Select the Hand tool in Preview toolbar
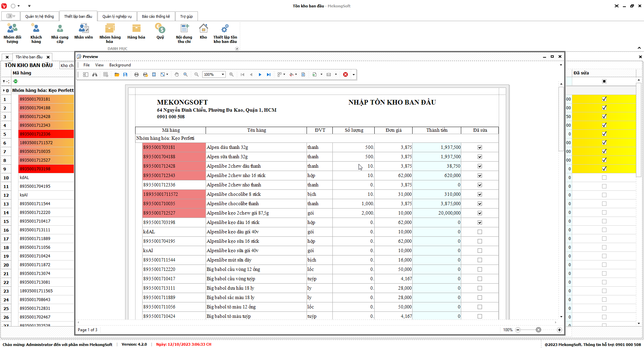 [177, 74]
